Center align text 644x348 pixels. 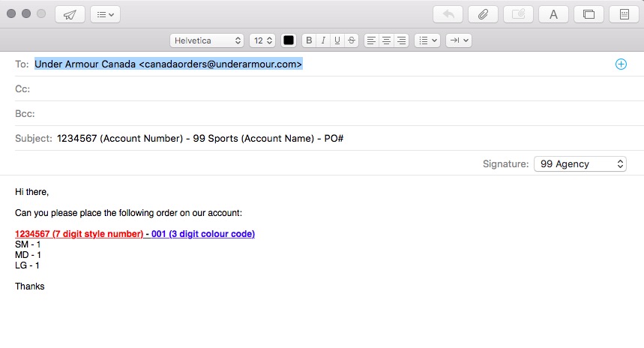click(x=387, y=40)
